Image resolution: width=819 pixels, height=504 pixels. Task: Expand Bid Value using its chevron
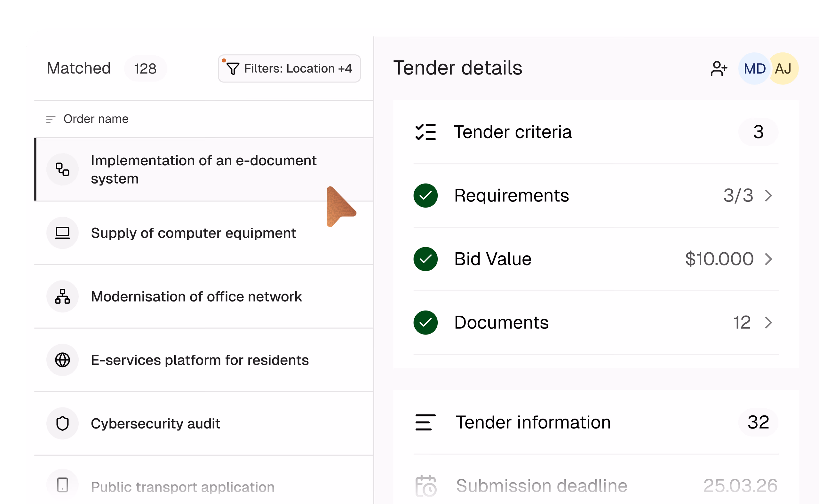point(769,259)
